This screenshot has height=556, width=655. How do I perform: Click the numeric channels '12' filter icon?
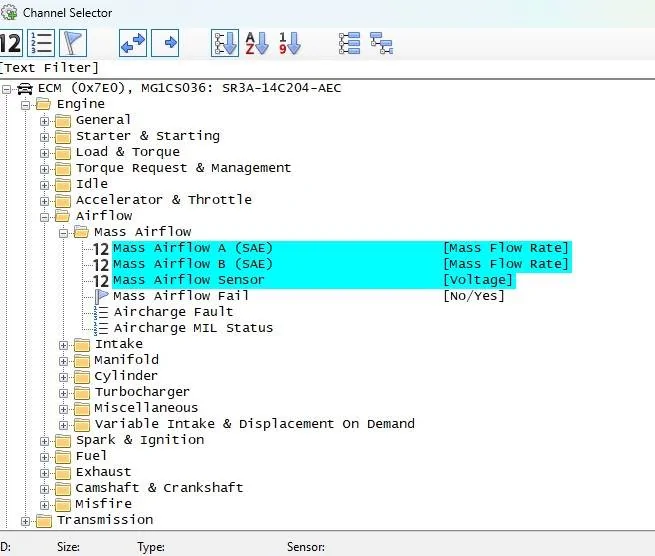click(x=10, y=43)
